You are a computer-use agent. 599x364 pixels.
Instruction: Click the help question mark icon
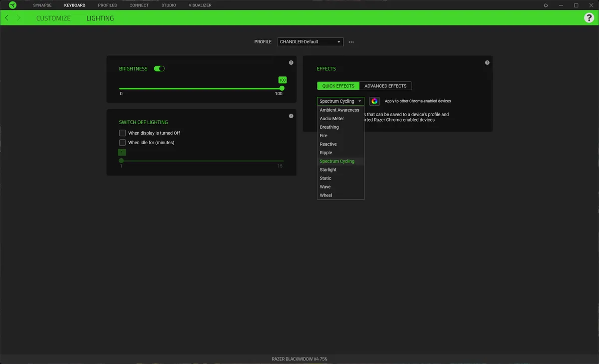(x=589, y=17)
